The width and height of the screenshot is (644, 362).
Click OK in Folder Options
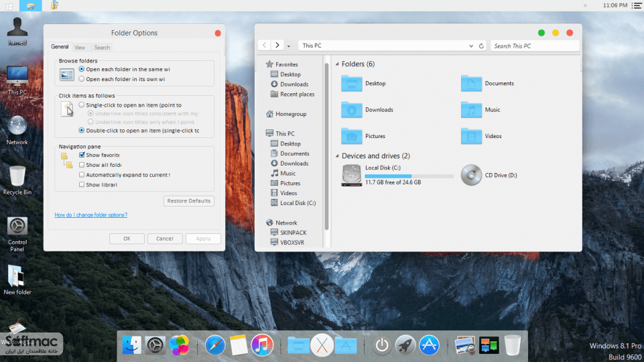pos(127,239)
